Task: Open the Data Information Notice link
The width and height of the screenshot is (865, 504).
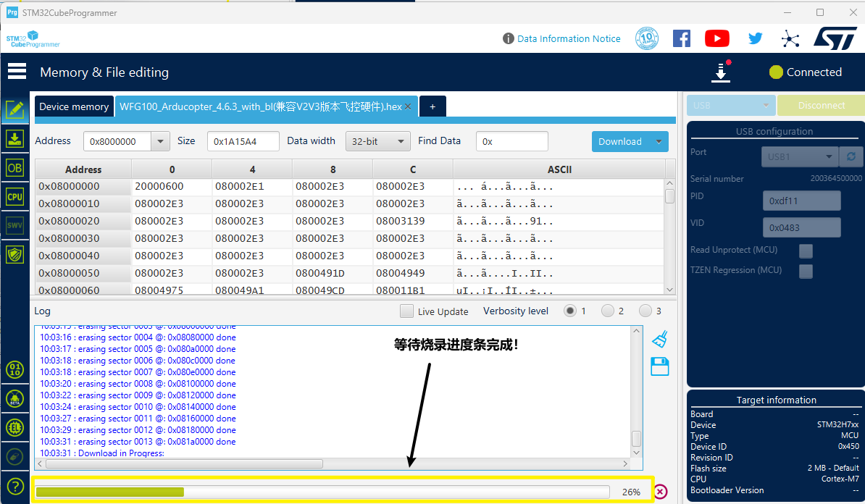Action: coord(569,38)
